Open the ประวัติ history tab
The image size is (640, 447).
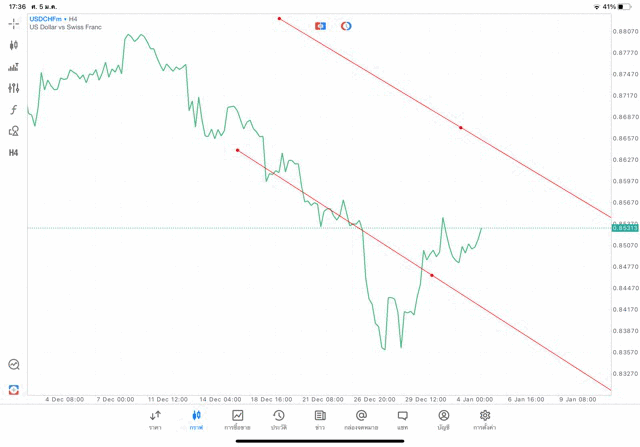pyautogui.click(x=279, y=419)
